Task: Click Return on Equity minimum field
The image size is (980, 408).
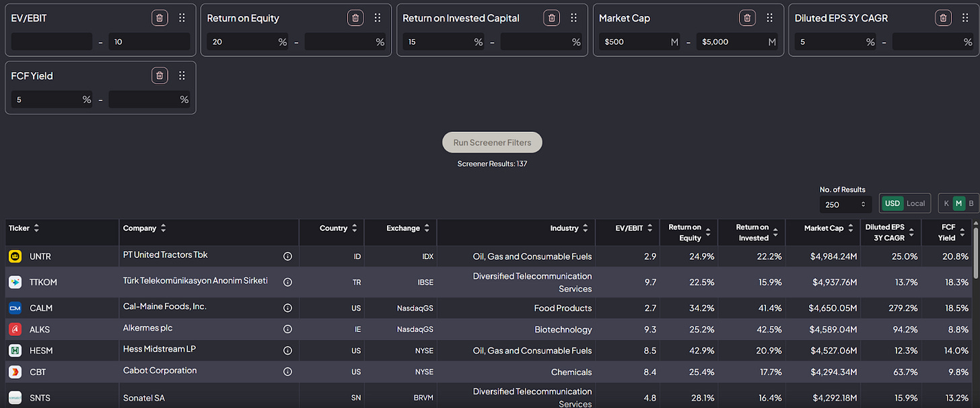Action: tap(248, 42)
